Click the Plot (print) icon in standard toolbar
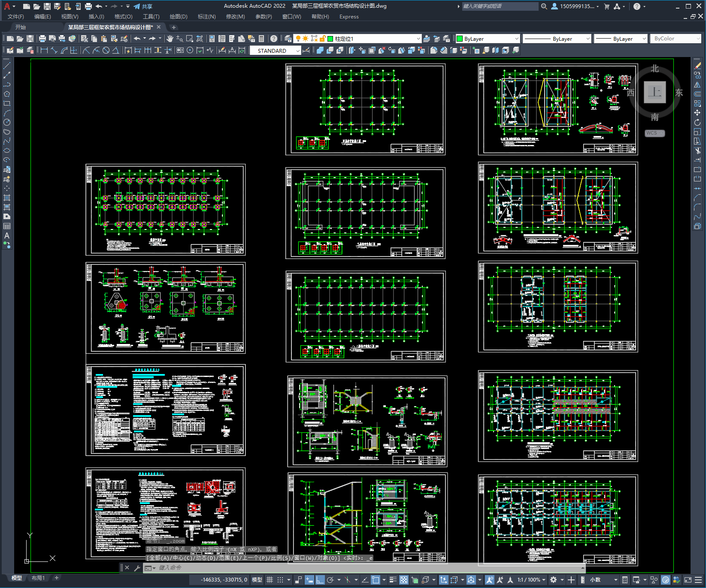This screenshot has width=706, height=588. (42, 39)
